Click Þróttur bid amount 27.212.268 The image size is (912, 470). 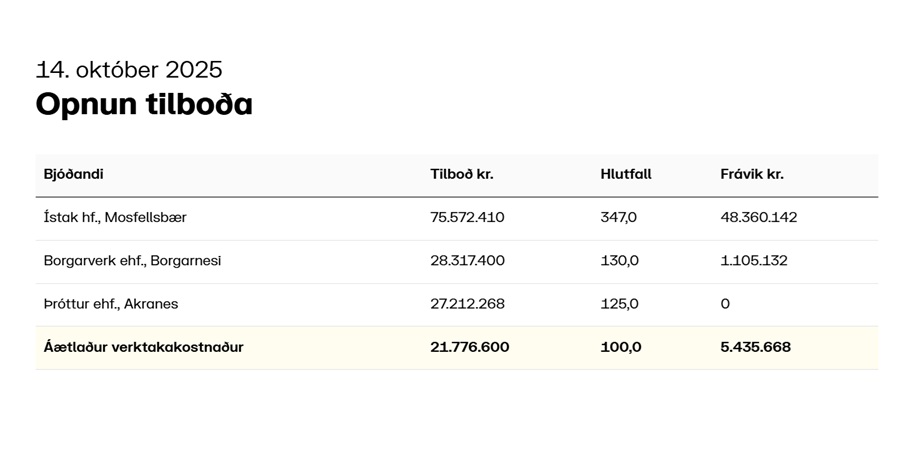467,304
